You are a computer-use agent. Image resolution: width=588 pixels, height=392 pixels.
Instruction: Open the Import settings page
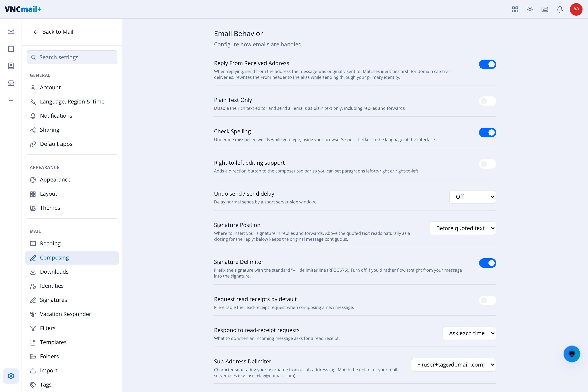click(x=72, y=371)
